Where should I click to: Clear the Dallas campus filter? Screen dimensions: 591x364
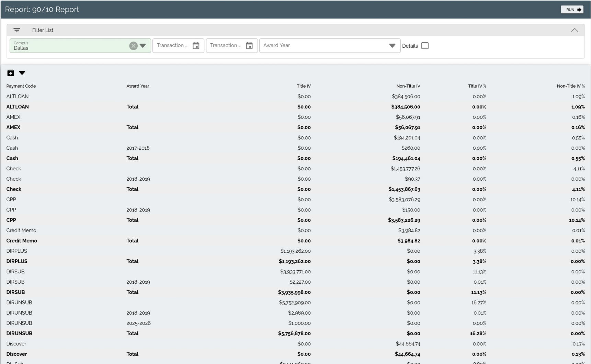[133, 46]
